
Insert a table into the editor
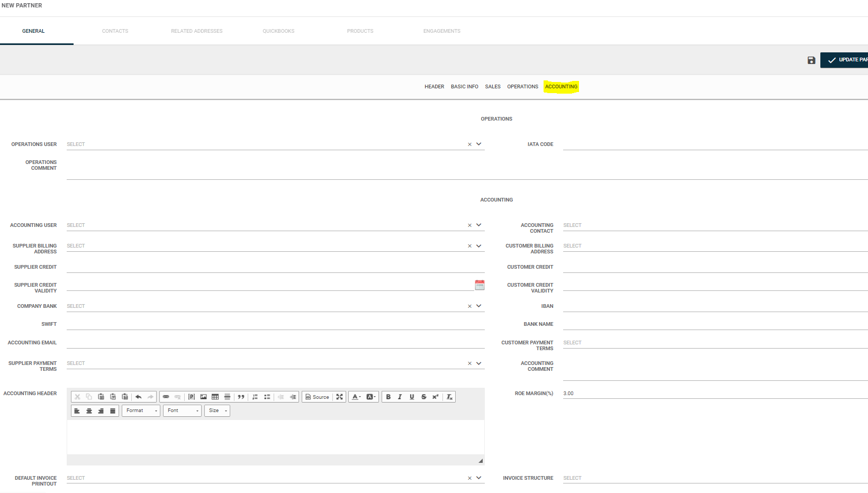pyautogui.click(x=215, y=397)
